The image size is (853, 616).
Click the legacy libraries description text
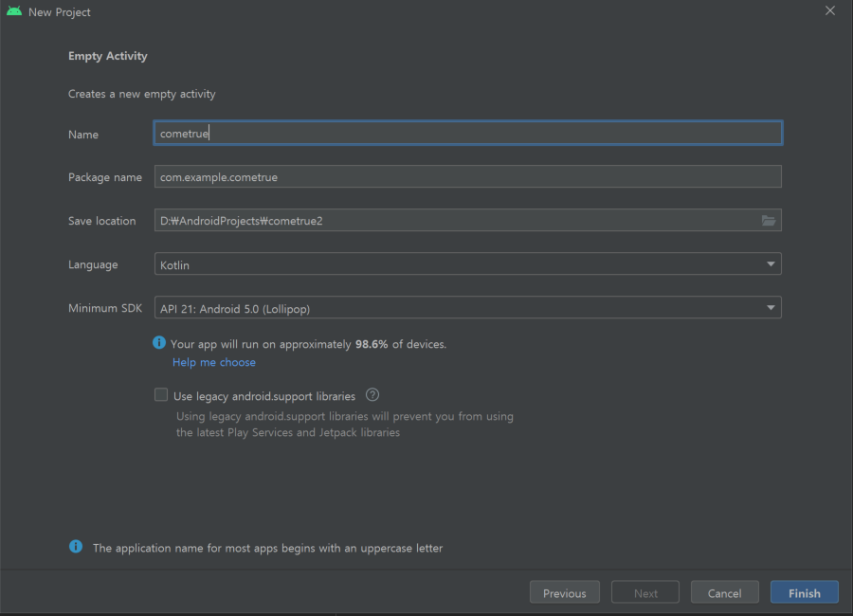[345, 425]
